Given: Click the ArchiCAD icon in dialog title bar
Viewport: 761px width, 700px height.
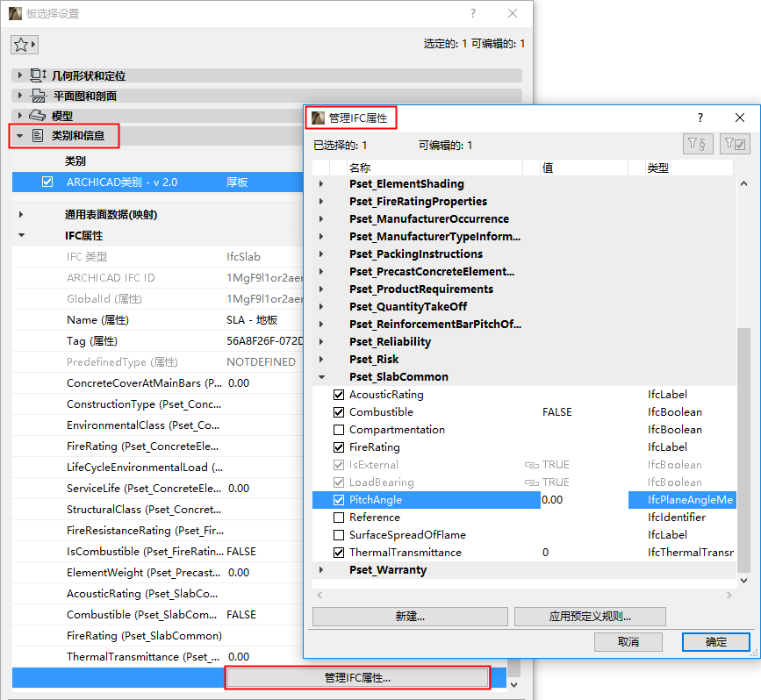Looking at the screenshot, I should [317, 117].
